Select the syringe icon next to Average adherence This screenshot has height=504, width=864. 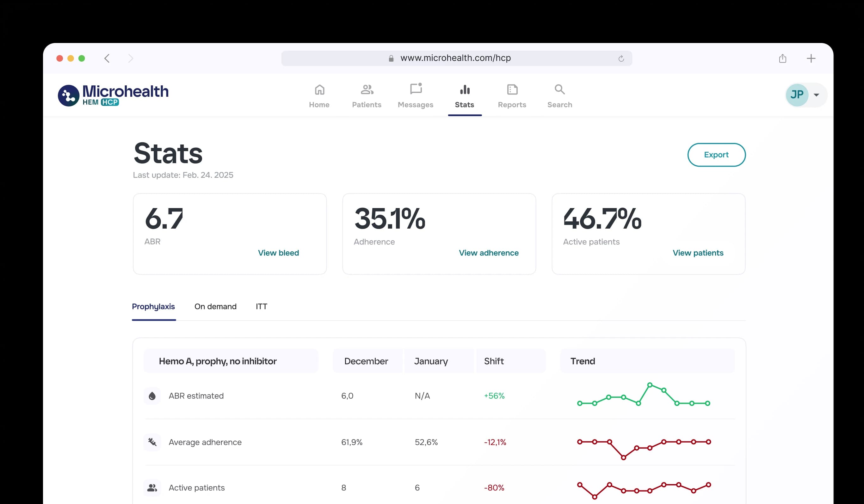(152, 442)
